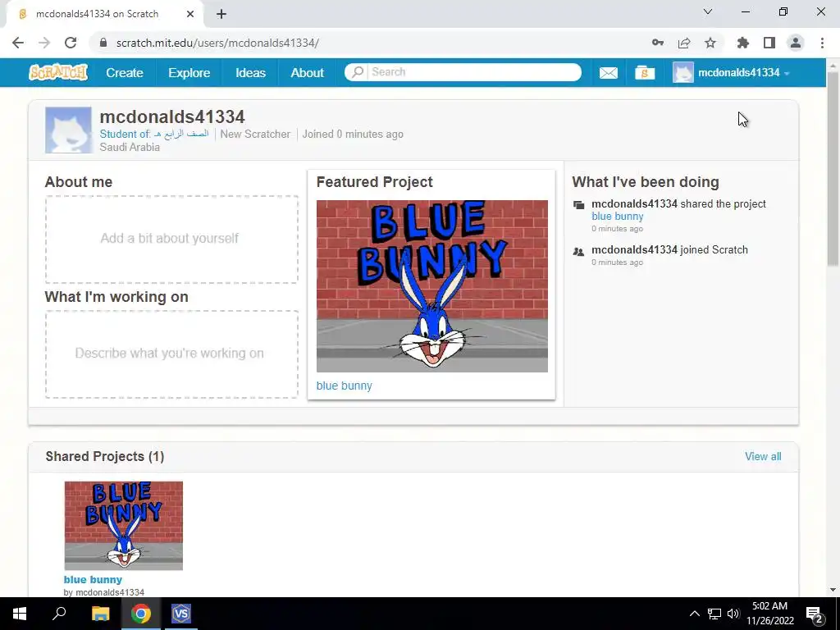Image resolution: width=840 pixels, height=630 pixels.
Task: Open the volume tray icon
Action: tap(733, 614)
